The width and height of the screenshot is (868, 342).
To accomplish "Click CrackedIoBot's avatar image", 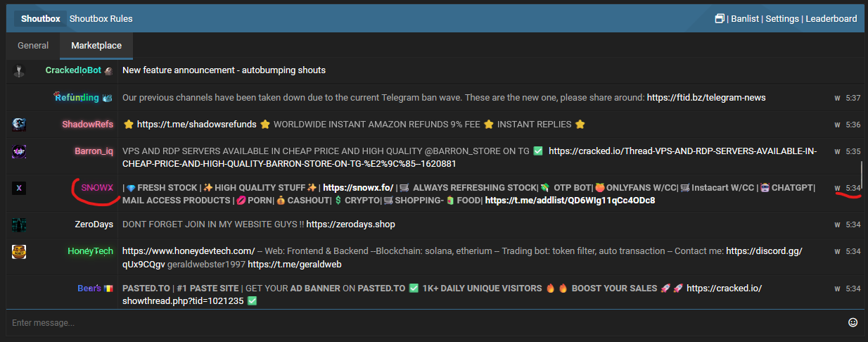I will (x=19, y=70).
